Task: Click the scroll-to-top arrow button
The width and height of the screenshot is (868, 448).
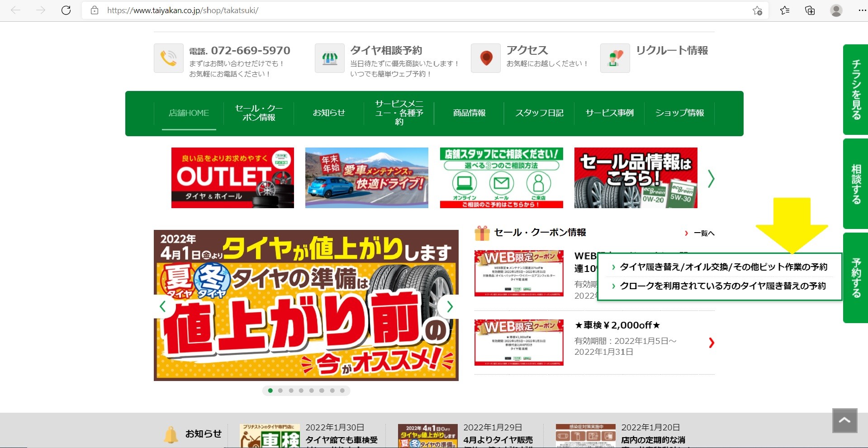Action: [x=844, y=420]
